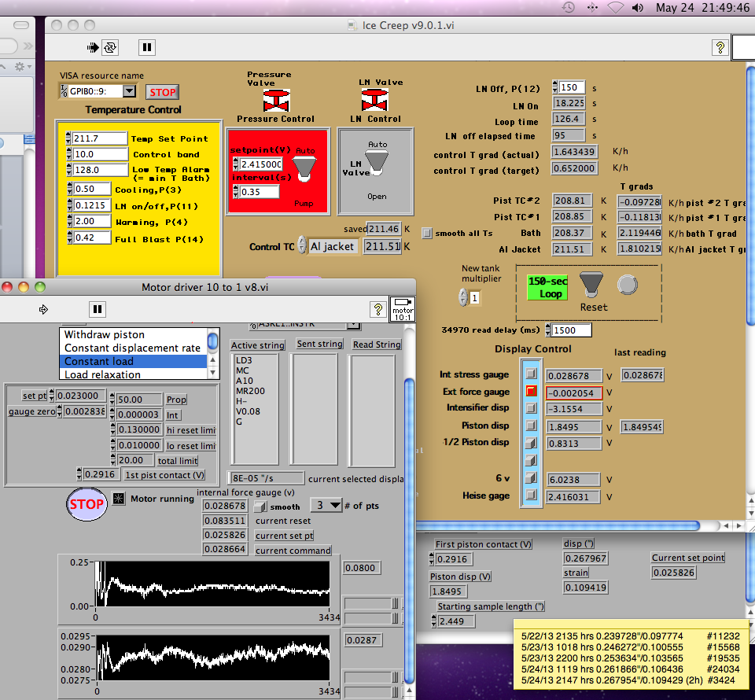Click the upper graph's vertical slider
Screen dimensions: 755x700
tap(396, 602)
